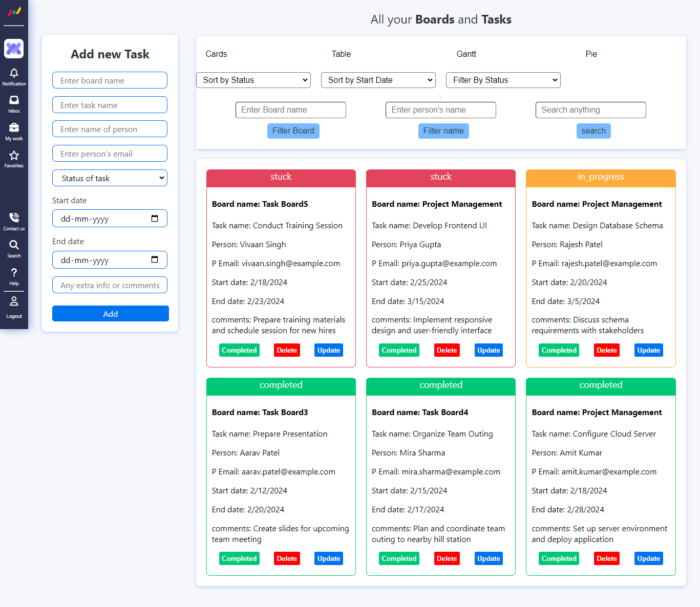Viewport: 700px width, 607px height.
Task: Delete the Develop Frontend UI task
Action: tap(447, 350)
